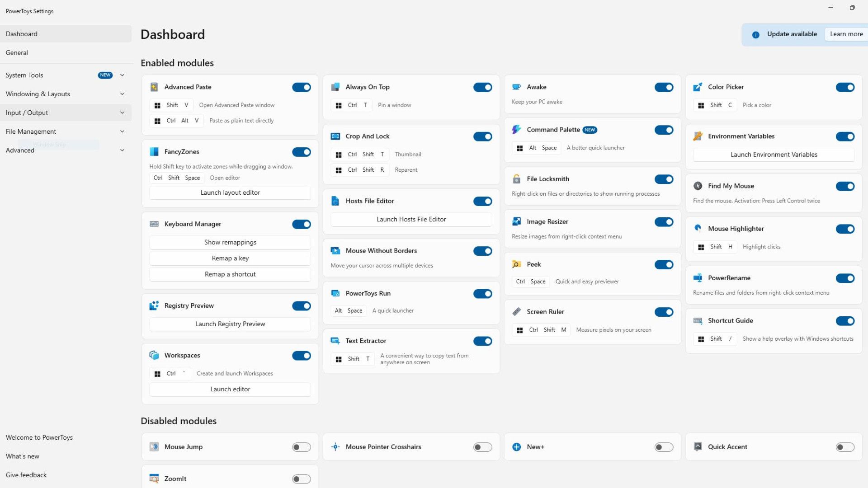Expand the Windowing & Layouts chevron
This screenshot has width=868, height=488.
(x=122, y=94)
